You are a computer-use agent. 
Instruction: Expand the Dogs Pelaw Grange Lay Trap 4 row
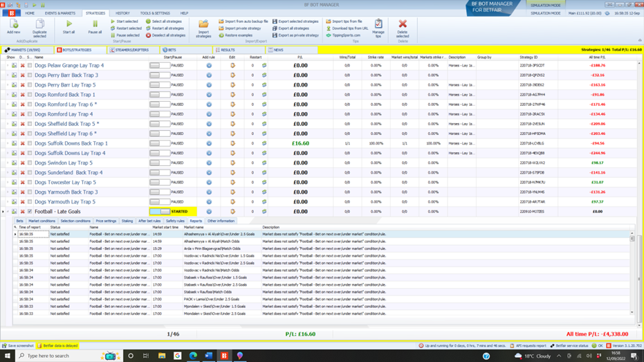click(x=8, y=65)
